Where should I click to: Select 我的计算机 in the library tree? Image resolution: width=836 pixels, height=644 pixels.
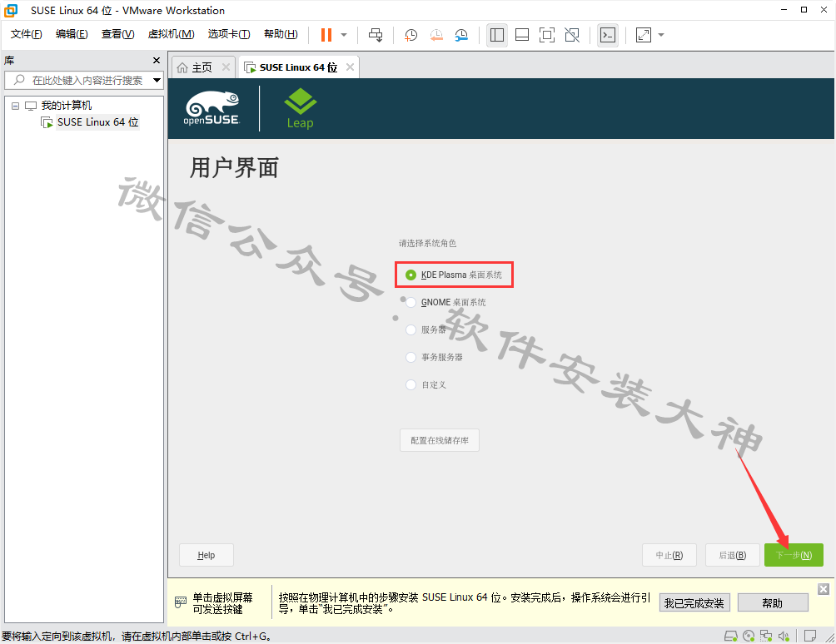pyautogui.click(x=66, y=106)
